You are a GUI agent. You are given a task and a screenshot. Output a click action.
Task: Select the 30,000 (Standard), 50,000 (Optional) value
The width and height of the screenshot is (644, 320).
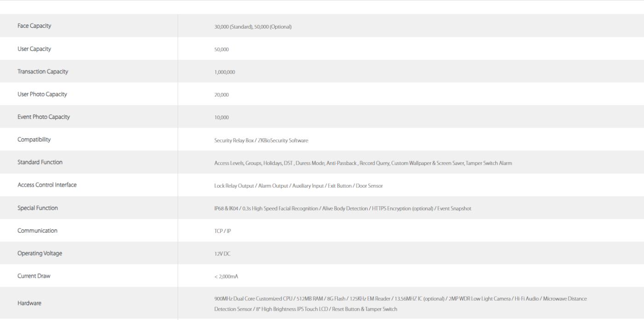coord(253,27)
